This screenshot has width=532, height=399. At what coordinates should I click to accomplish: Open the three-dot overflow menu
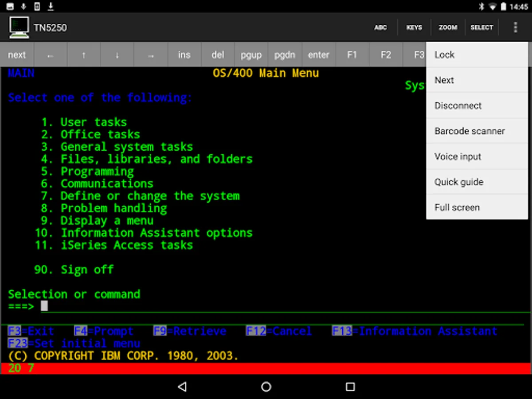coord(515,27)
